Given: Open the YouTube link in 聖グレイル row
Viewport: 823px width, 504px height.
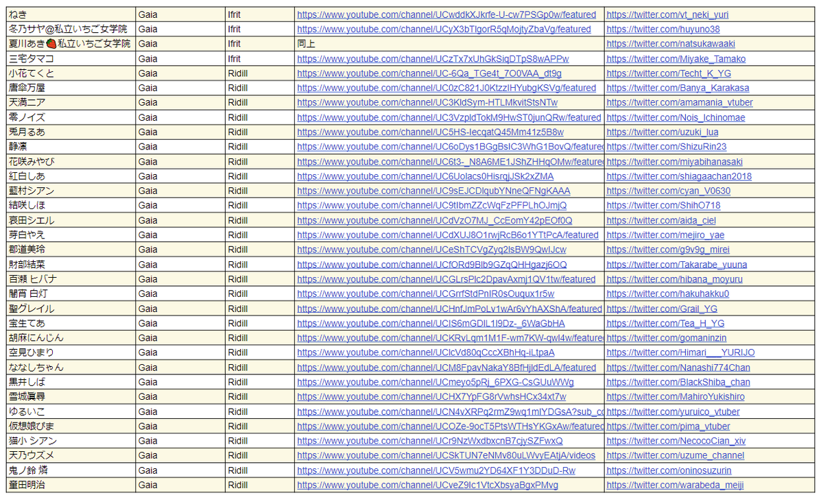Looking at the screenshot, I should click(449, 309).
